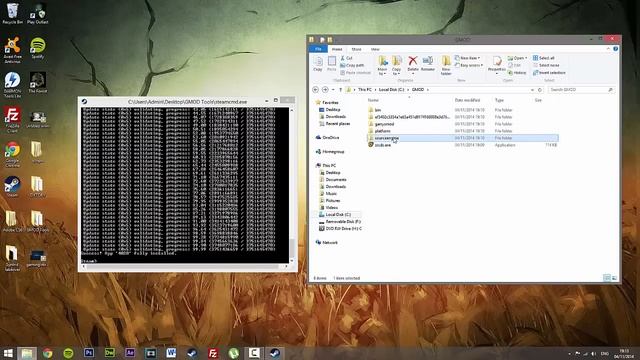Select the 'garrysmod' folder row

tap(462, 124)
